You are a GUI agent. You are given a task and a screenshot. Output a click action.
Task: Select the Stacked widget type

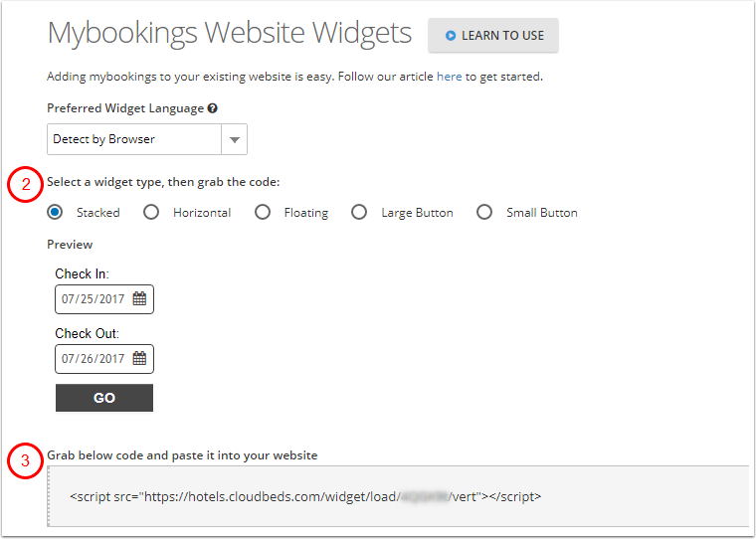coord(55,212)
